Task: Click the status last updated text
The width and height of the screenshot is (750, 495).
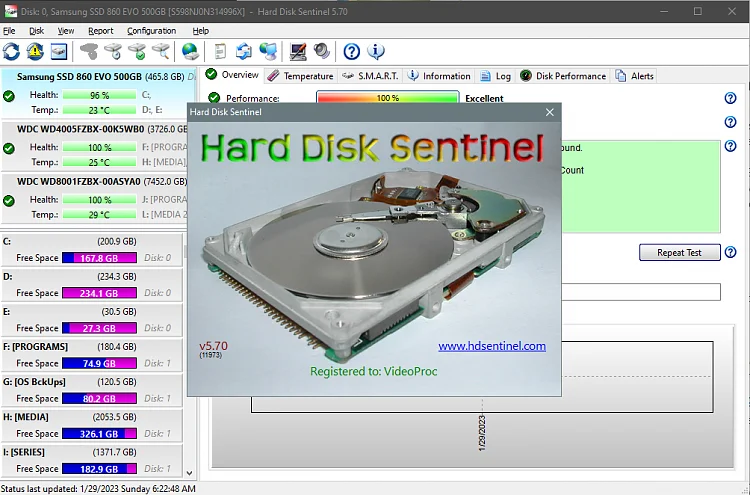Action: click(x=98, y=489)
